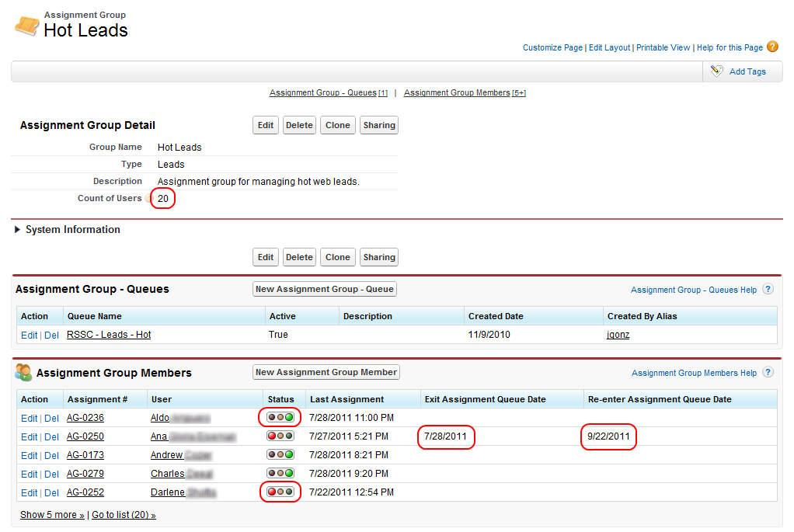This screenshot has width=794, height=532.
Task: Click Aldo's traffic-light status indicator
Action: pos(280,417)
